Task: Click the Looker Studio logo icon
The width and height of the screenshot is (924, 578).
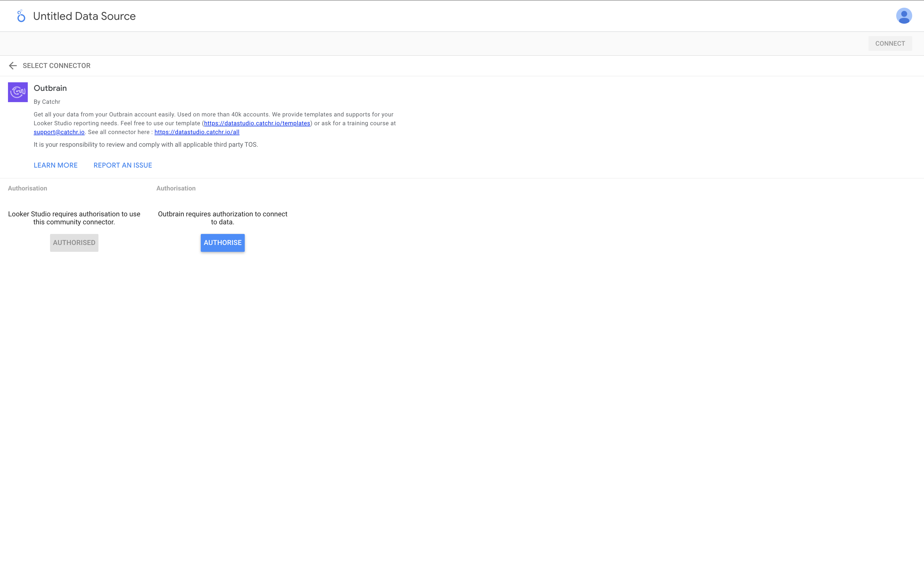Action: 21,16
